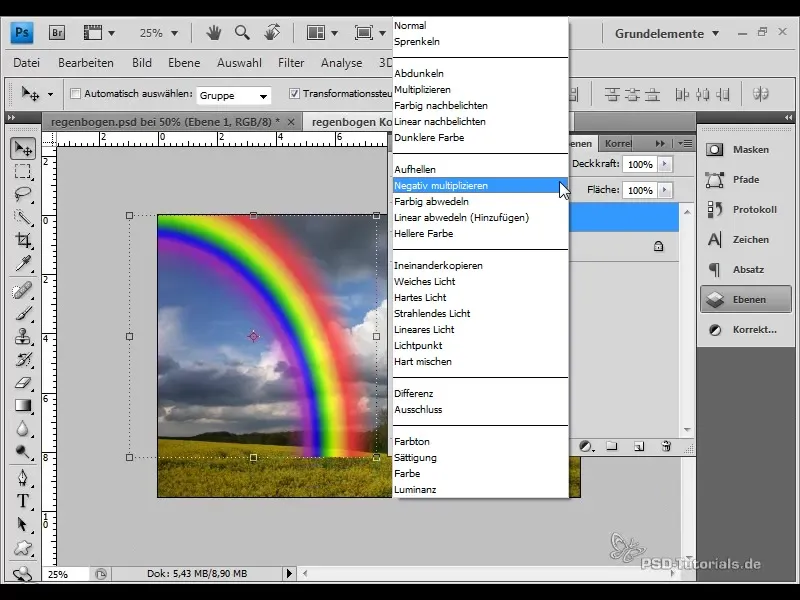Open the Bearbeiten menu
The width and height of the screenshot is (800, 600).
pyautogui.click(x=86, y=63)
